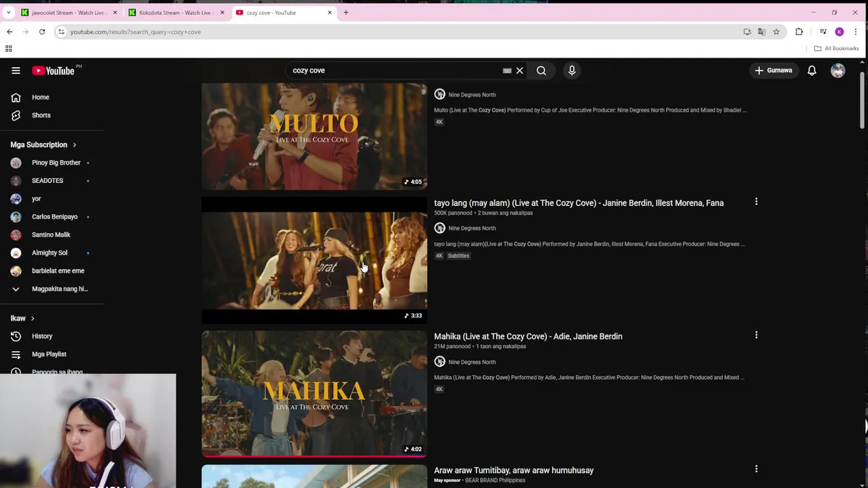This screenshot has width=868, height=488.
Task: Bookmark this page with the star icon
Action: [x=776, y=32]
